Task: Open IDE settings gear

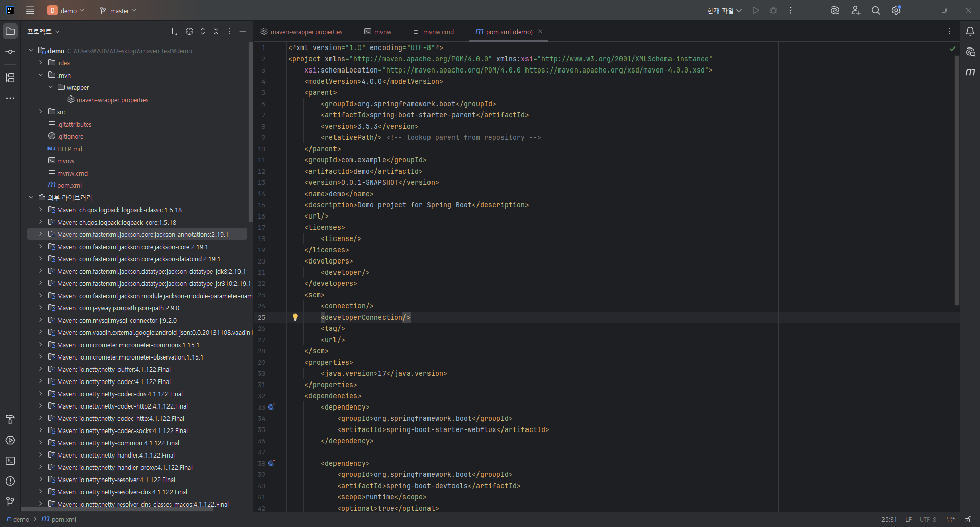Action: click(896, 10)
